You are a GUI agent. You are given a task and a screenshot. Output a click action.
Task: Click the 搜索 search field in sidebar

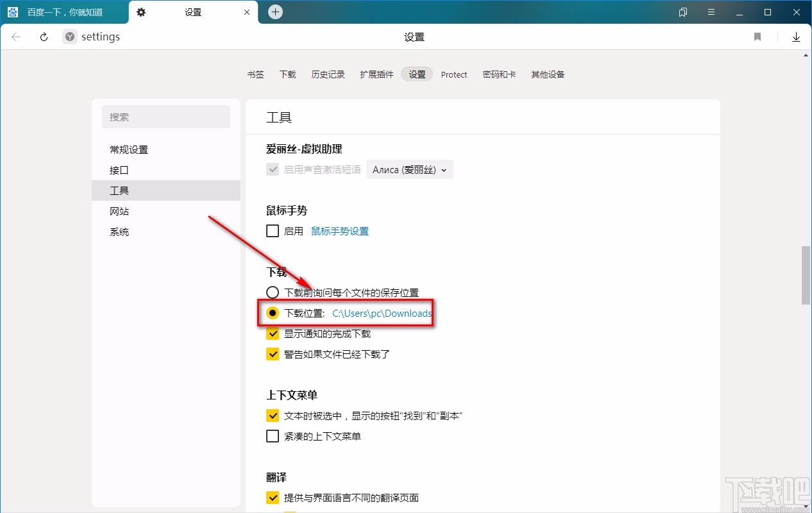coord(166,117)
